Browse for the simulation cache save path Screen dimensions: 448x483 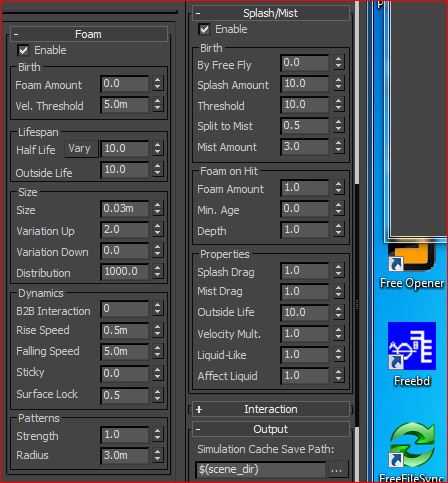point(337,470)
